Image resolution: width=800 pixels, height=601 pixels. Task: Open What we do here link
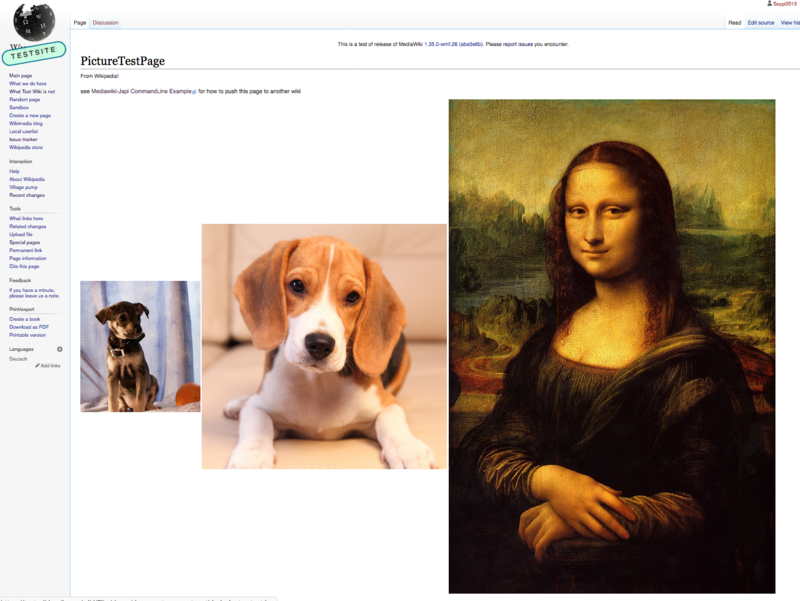28,84
